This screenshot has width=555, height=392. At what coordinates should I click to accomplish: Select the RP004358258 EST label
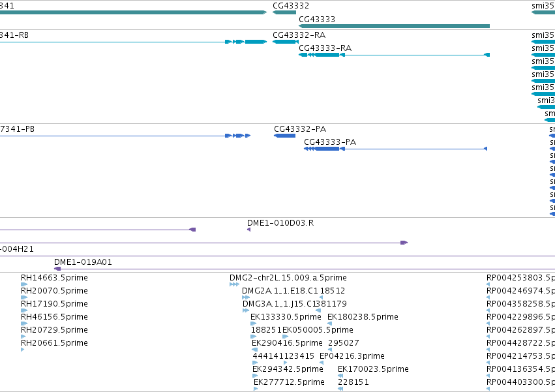click(520, 304)
